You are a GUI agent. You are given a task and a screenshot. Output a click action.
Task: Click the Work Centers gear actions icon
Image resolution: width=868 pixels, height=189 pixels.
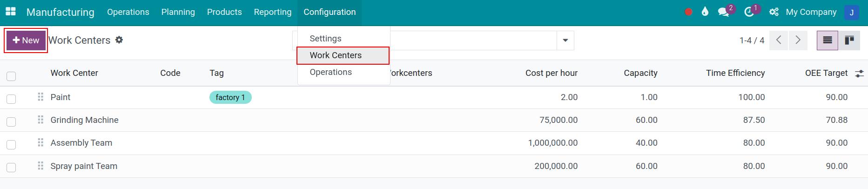click(119, 40)
